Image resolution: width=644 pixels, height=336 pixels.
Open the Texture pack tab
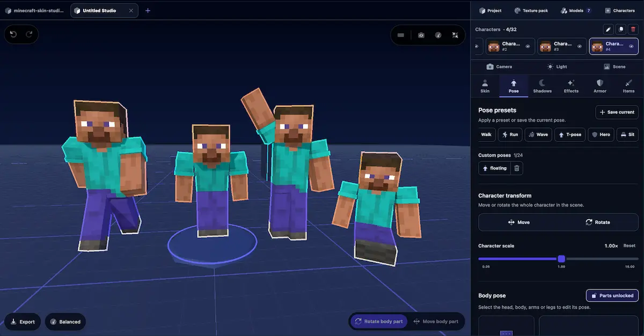pyautogui.click(x=531, y=11)
